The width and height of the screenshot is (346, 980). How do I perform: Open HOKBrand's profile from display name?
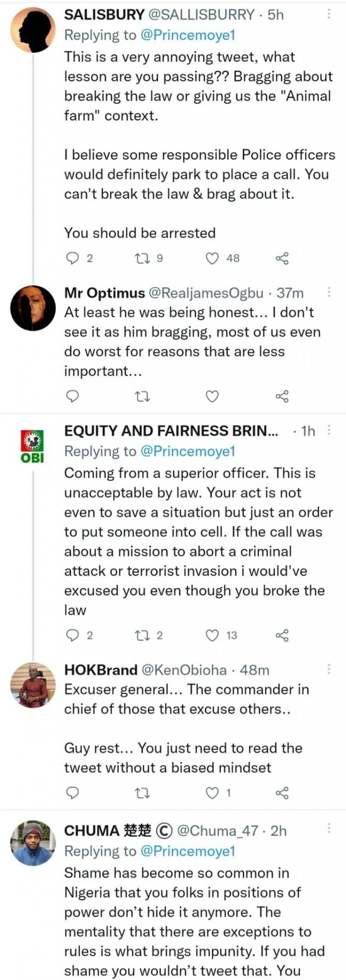point(101,670)
